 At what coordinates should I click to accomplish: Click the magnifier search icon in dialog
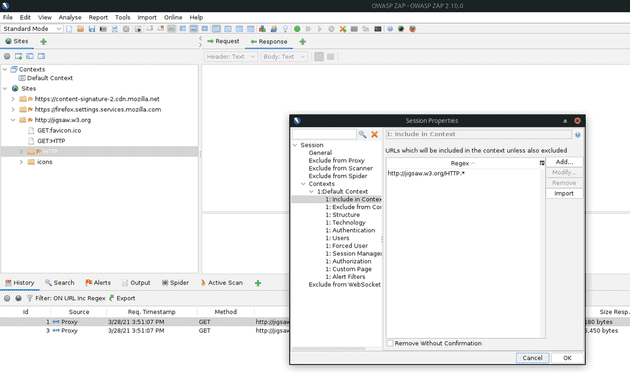362,135
